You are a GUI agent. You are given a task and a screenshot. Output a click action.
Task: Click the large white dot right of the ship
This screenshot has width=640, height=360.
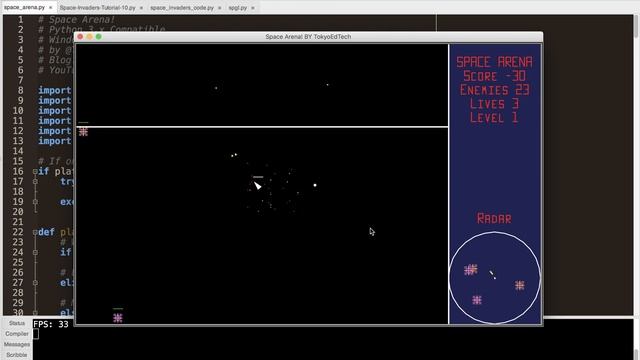tap(315, 185)
